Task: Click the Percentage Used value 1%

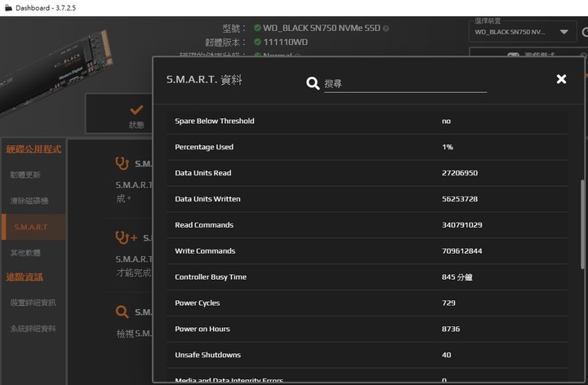Action: coord(447,147)
